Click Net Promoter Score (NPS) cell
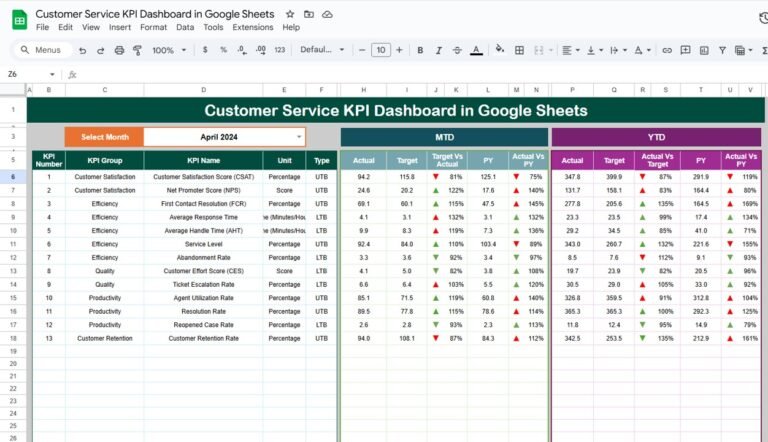Viewport: 768px width, 442px height. pos(203,190)
